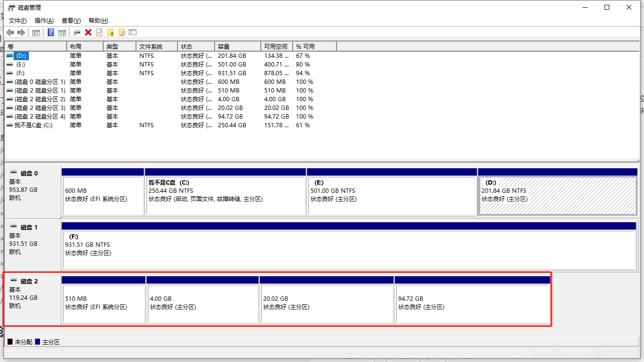Toggle the console tree pane icon
Screen dimensions: 644x362
pyautogui.click(x=36, y=32)
